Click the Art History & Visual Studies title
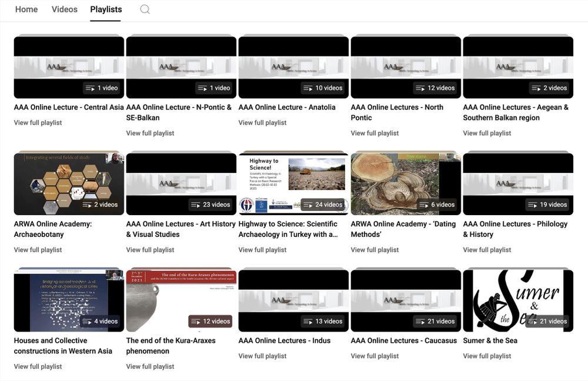This screenshot has width=588, height=381. [181, 229]
